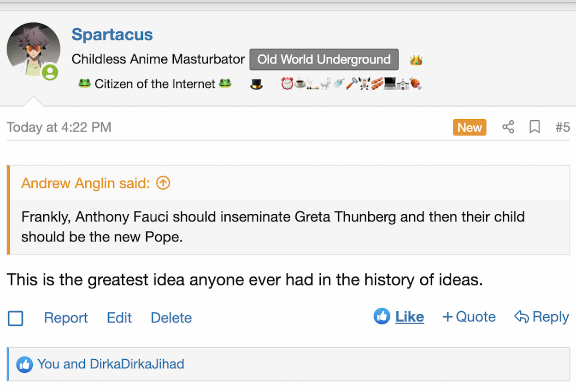Jump to quoted post via the up-arrow icon

[163, 183]
